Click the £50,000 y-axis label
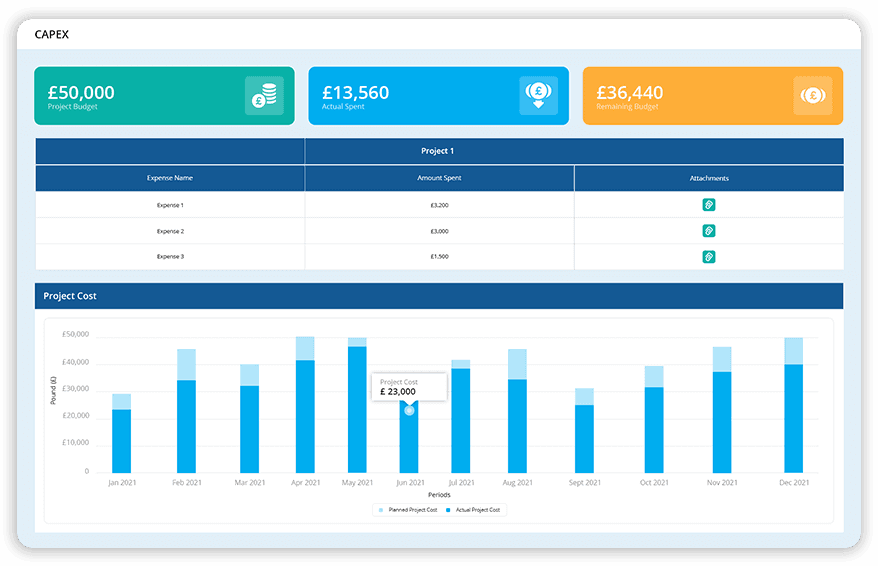Viewport: 878px width, 566px height. point(76,334)
